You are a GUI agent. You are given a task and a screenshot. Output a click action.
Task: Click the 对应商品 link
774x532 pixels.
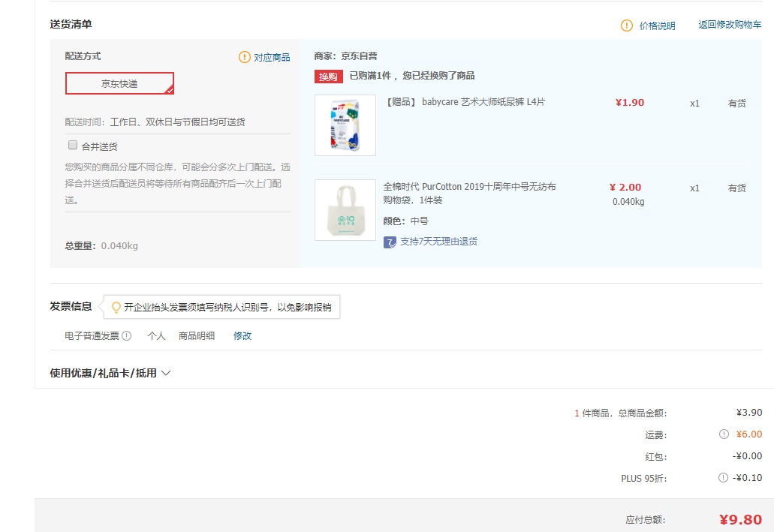272,58
